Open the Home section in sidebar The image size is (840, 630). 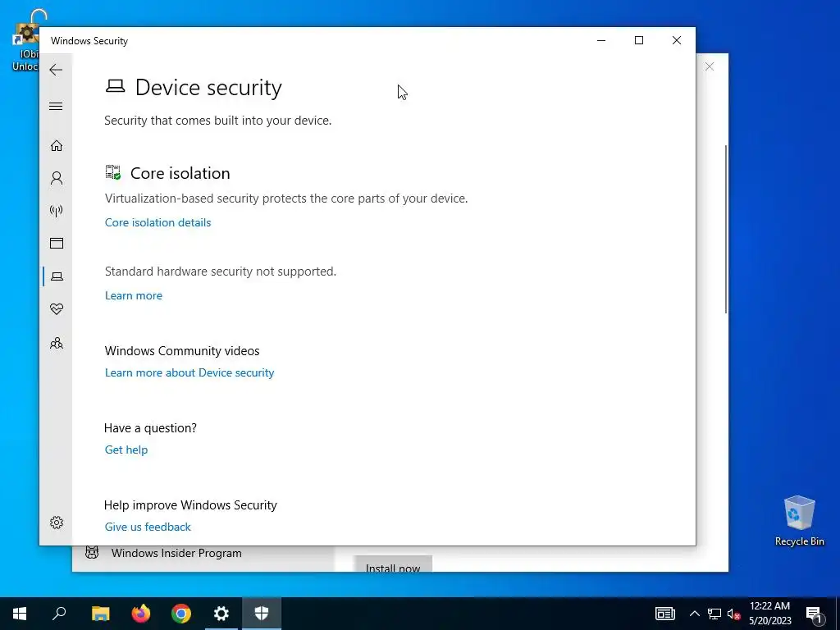click(57, 146)
